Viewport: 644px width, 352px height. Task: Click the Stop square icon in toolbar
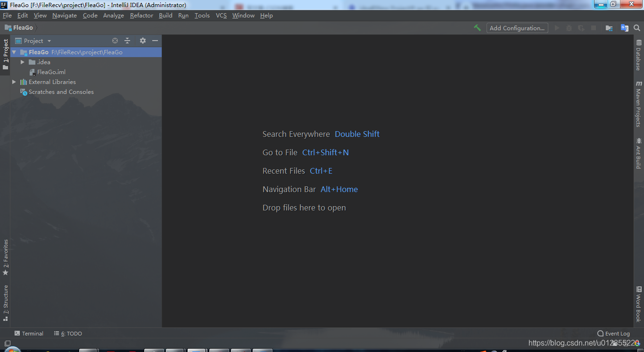point(594,28)
